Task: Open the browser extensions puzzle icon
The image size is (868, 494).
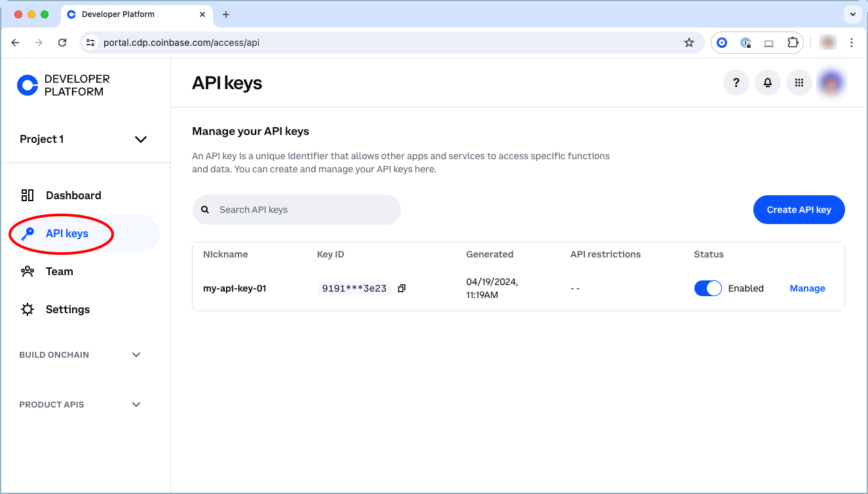Action: tap(793, 43)
